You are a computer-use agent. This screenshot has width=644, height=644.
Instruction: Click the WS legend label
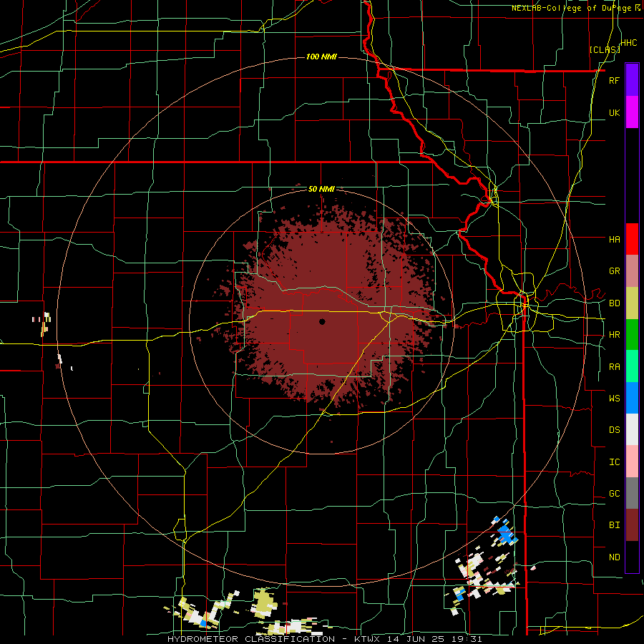pyautogui.click(x=614, y=398)
